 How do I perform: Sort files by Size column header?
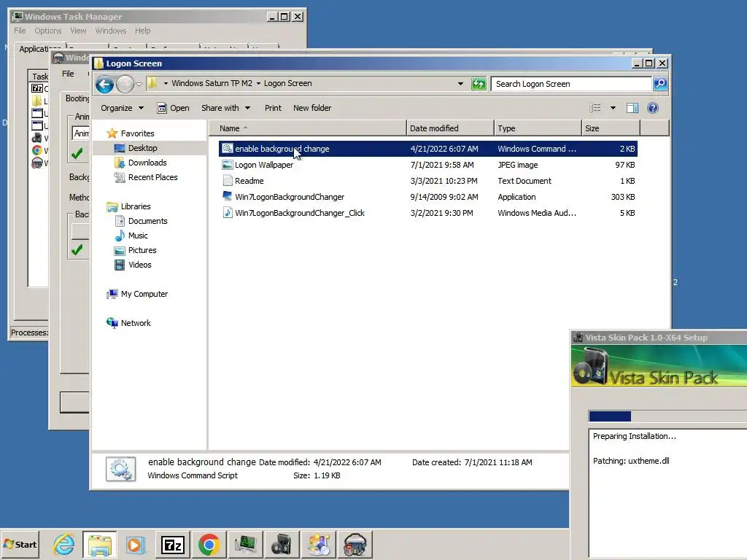(611, 128)
